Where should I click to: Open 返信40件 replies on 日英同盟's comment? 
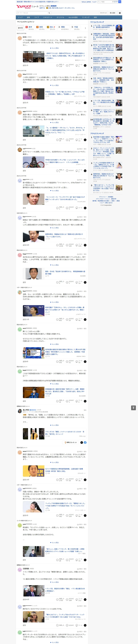[26, 599]
